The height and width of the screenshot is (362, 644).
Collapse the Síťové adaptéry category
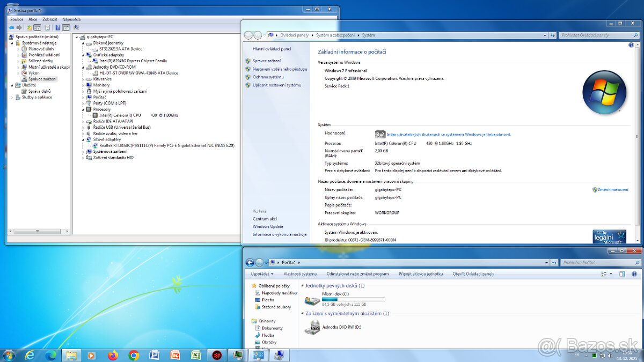(x=83, y=139)
